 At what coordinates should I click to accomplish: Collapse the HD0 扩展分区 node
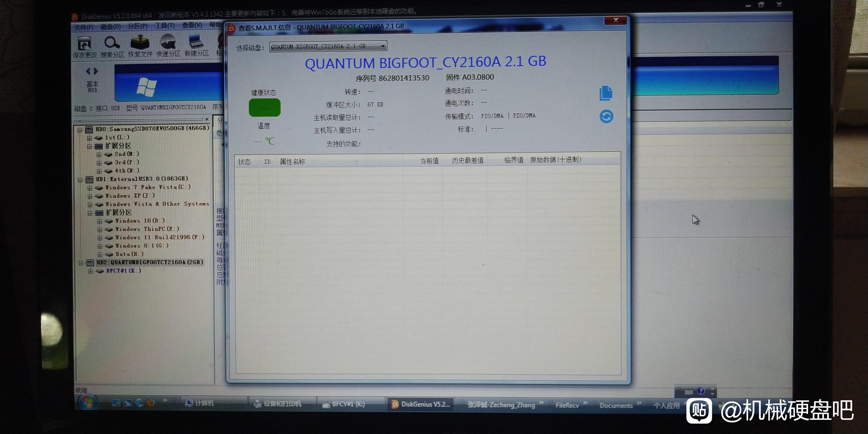coord(89,146)
